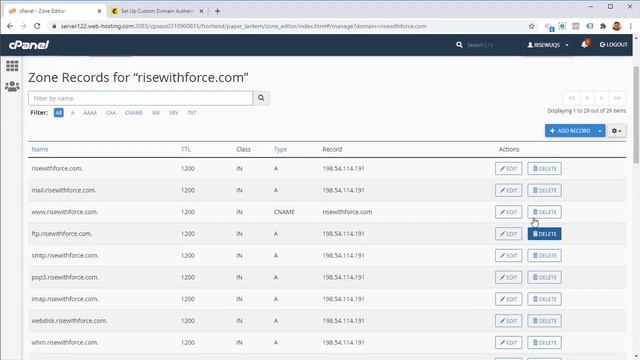
Task: Filter records by MX type
Action: click(156, 113)
